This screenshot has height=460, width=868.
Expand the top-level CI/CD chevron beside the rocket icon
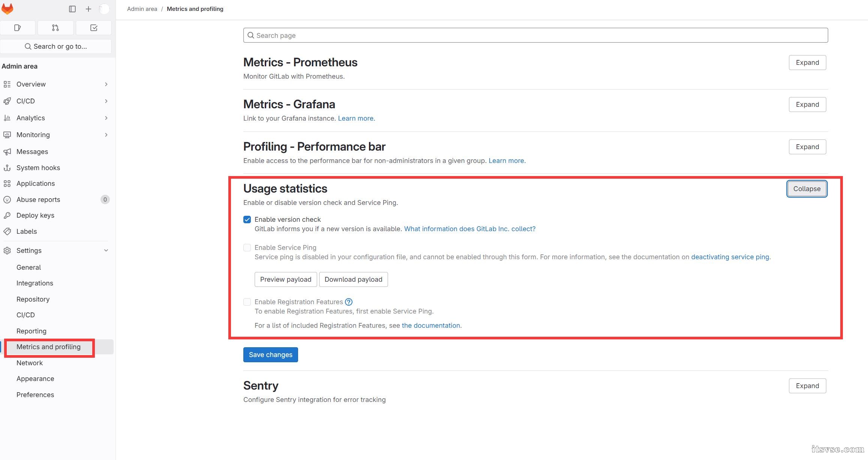(106, 101)
